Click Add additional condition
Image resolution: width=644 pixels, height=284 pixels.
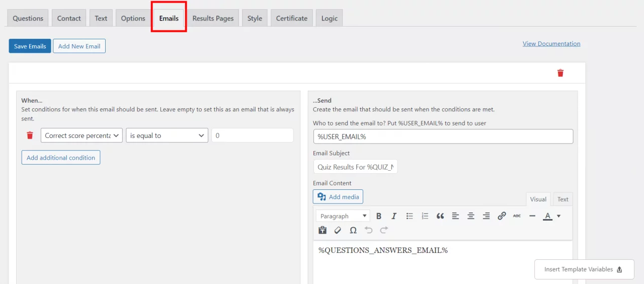(x=61, y=158)
